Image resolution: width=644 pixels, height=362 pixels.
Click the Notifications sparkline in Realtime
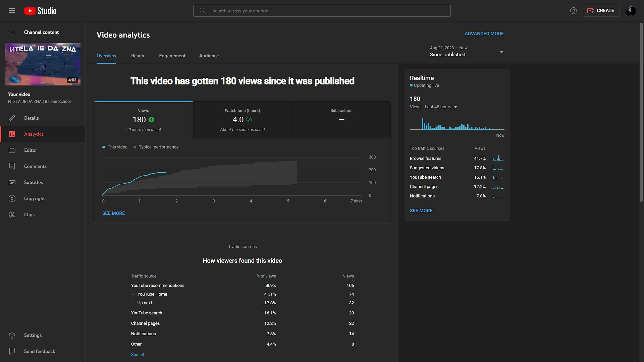coord(498,196)
